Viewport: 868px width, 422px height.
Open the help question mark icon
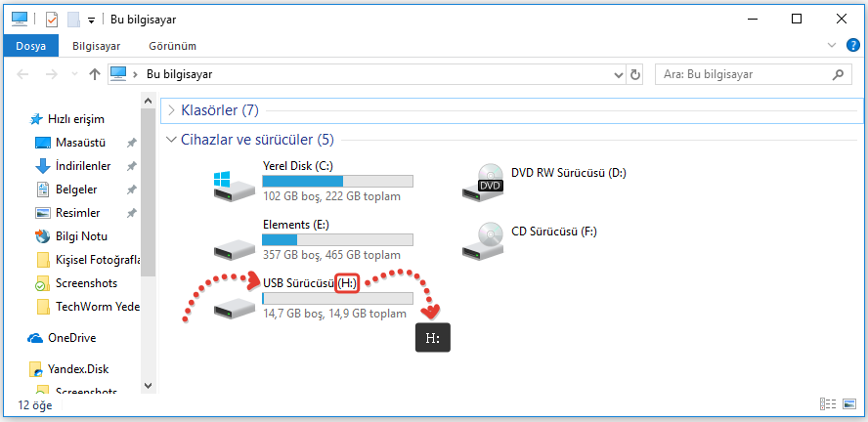pos(849,45)
